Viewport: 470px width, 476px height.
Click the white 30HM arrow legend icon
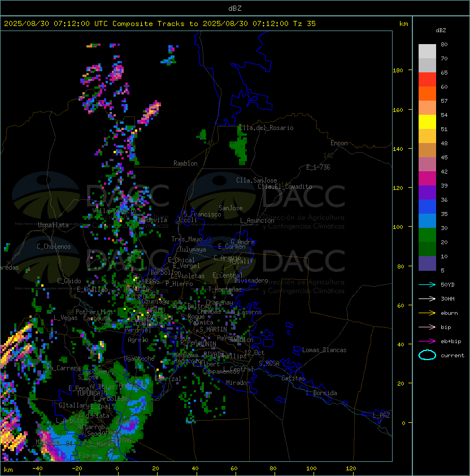click(x=427, y=298)
